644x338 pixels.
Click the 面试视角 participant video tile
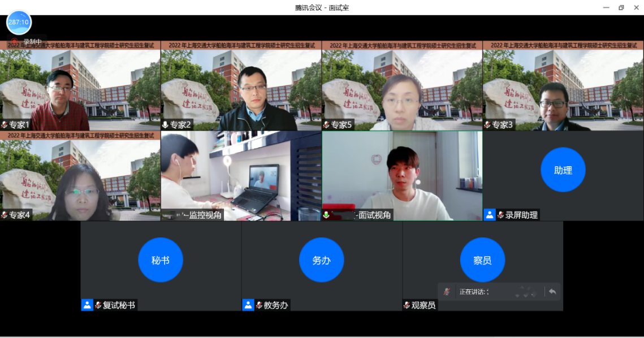pyautogui.click(x=402, y=175)
